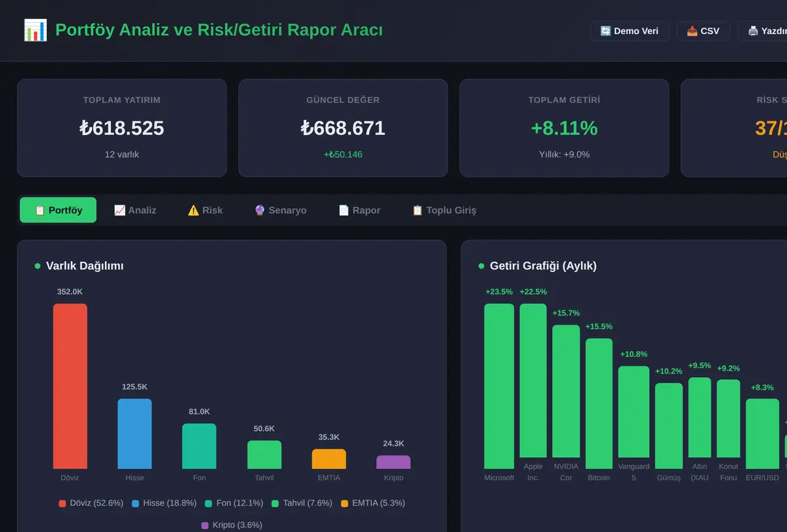Click the EUR/USD return bar
787x532 pixels.
pyautogui.click(x=763, y=434)
